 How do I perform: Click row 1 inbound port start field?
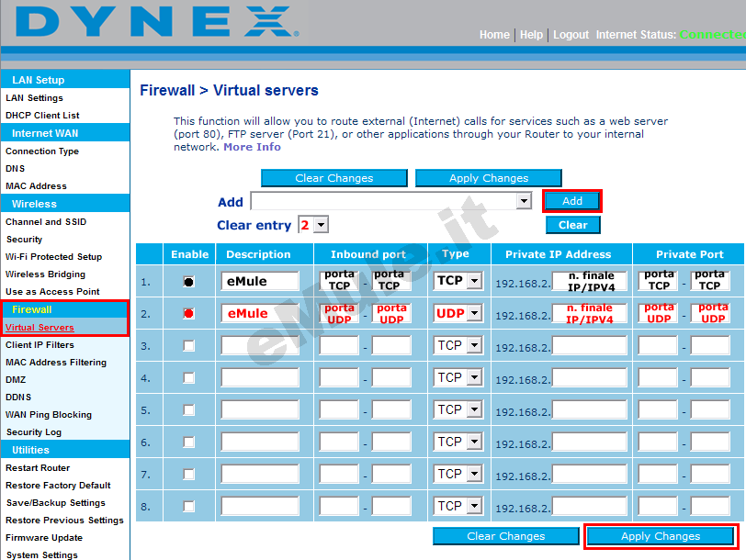(339, 280)
